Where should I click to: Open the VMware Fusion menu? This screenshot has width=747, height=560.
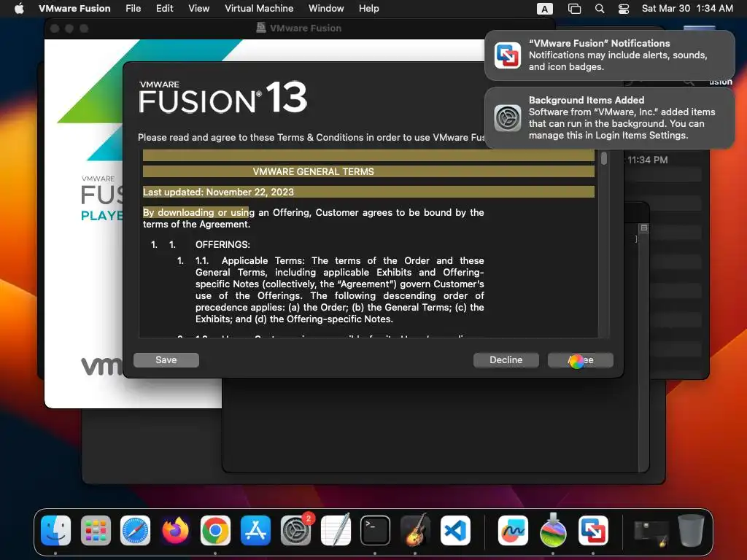[74, 8]
